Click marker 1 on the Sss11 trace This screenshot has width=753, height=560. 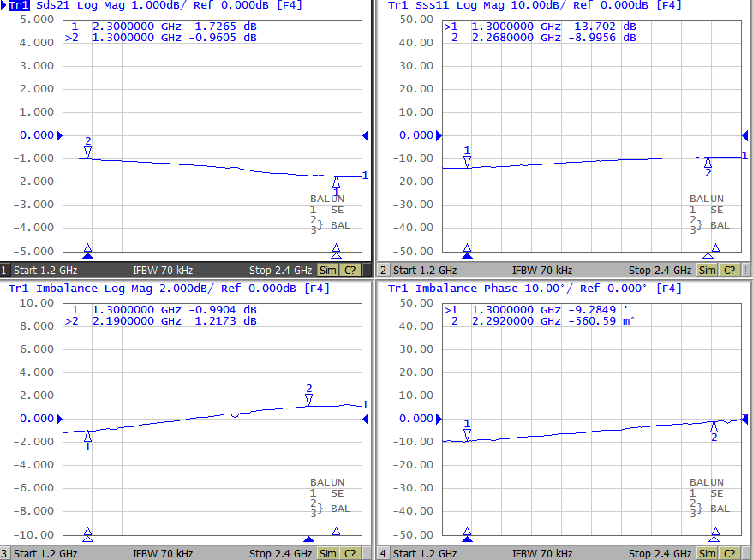tap(467, 162)
